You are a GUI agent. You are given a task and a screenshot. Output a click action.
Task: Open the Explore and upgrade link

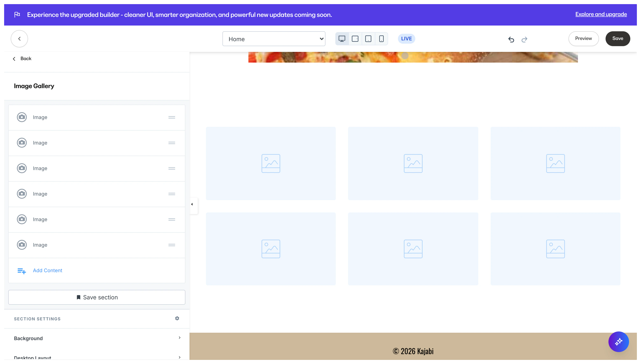point(601,14)
